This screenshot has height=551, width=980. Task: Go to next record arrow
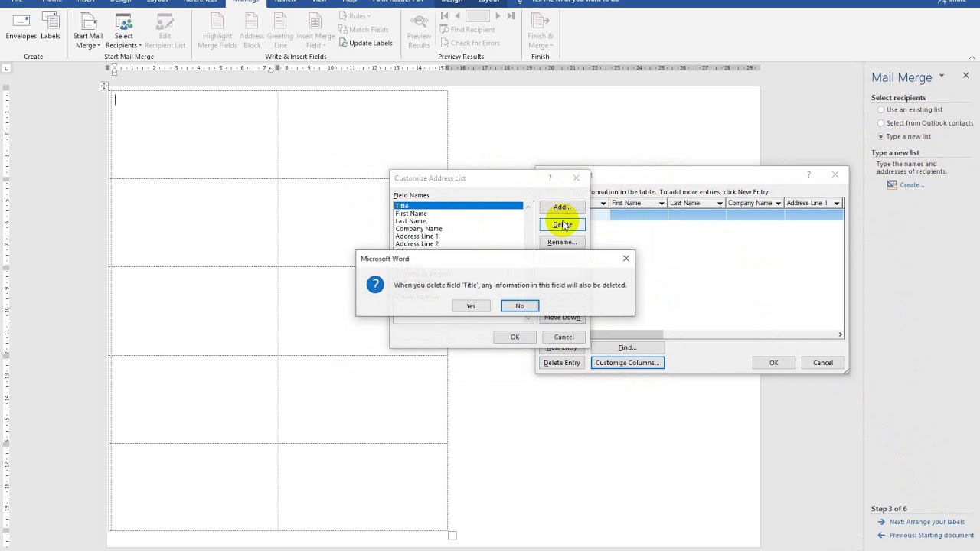pos(498,16)
